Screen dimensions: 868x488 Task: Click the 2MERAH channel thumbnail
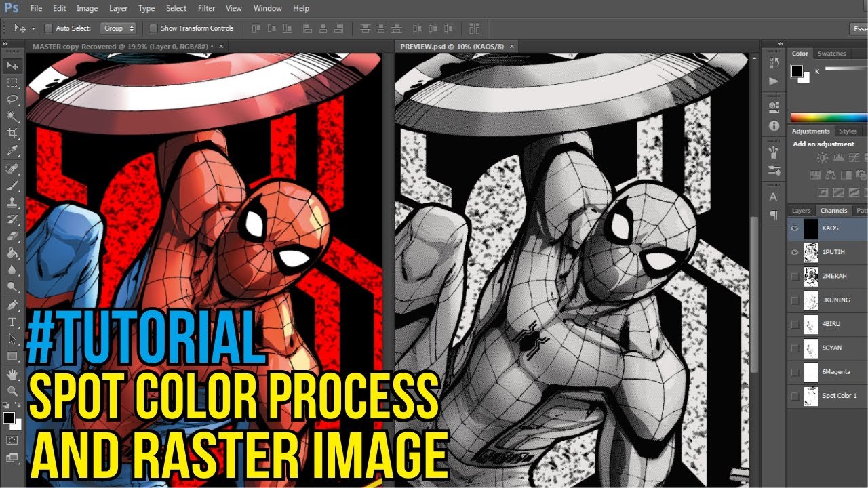pos(811,276)
